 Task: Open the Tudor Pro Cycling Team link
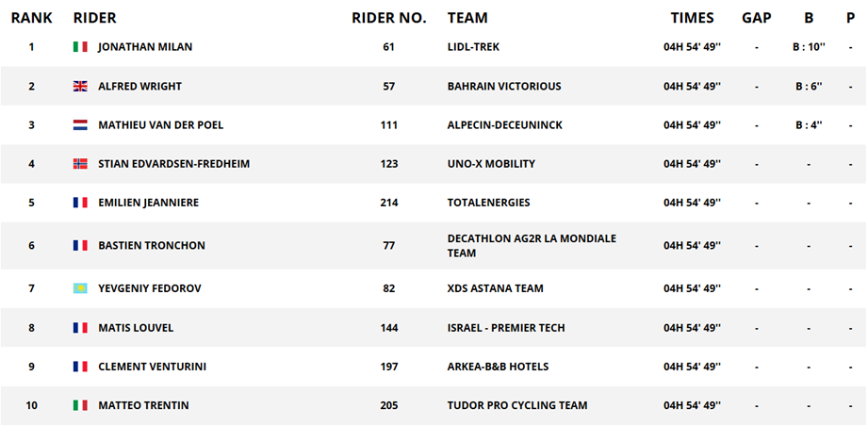(517, 405)
